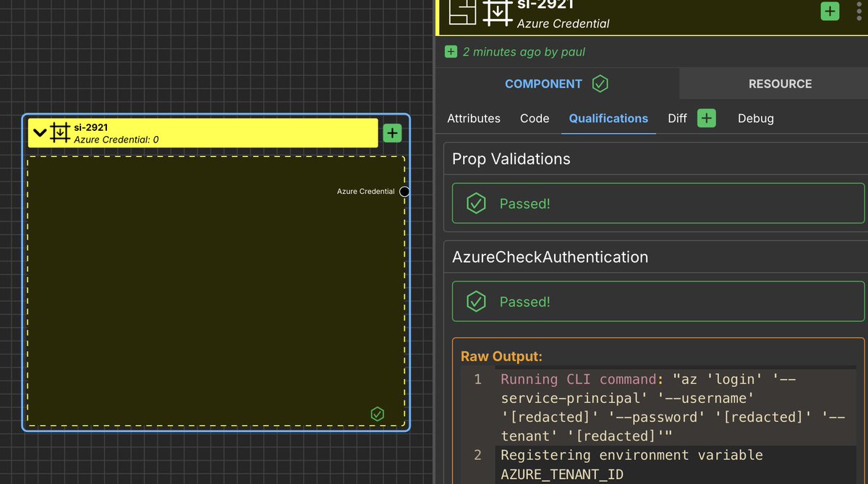Click 'Azure Credential: 0' subtitle on the canvas frame

click(116, 140)
